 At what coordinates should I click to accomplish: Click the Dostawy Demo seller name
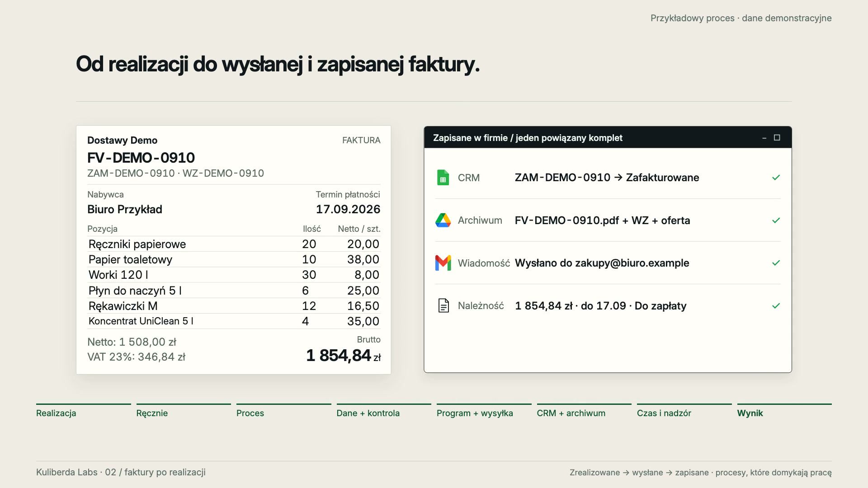(122, 140)
